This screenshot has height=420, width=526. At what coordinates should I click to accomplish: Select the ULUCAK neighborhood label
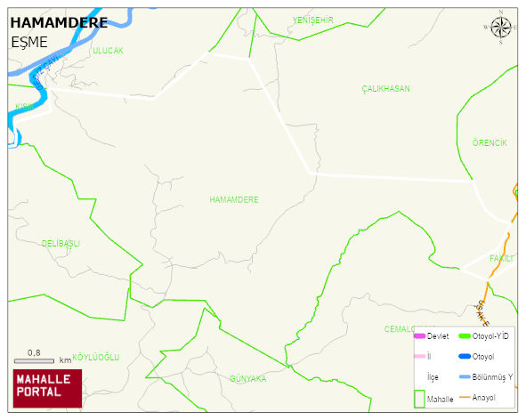(x=108, y=51)
